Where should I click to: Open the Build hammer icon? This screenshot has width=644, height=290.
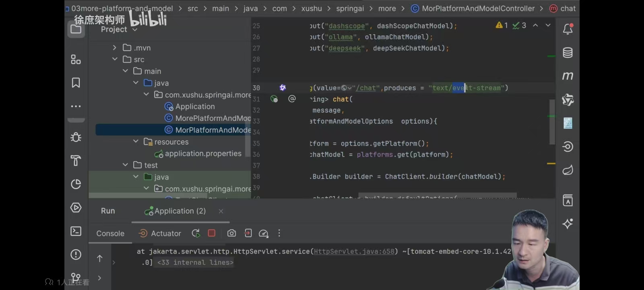(76, 161)
